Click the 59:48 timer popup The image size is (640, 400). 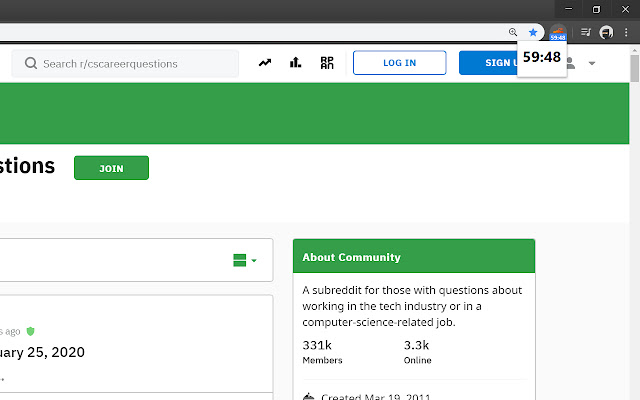(542, 58)
